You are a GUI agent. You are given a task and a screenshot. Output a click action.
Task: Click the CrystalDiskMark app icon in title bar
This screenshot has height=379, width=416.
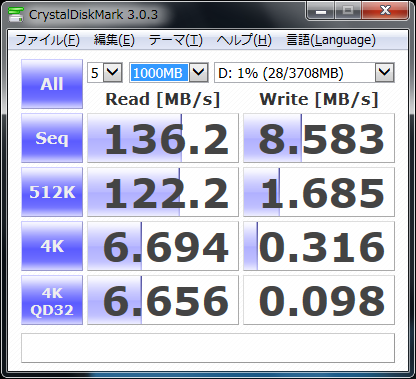pos(15,14)
